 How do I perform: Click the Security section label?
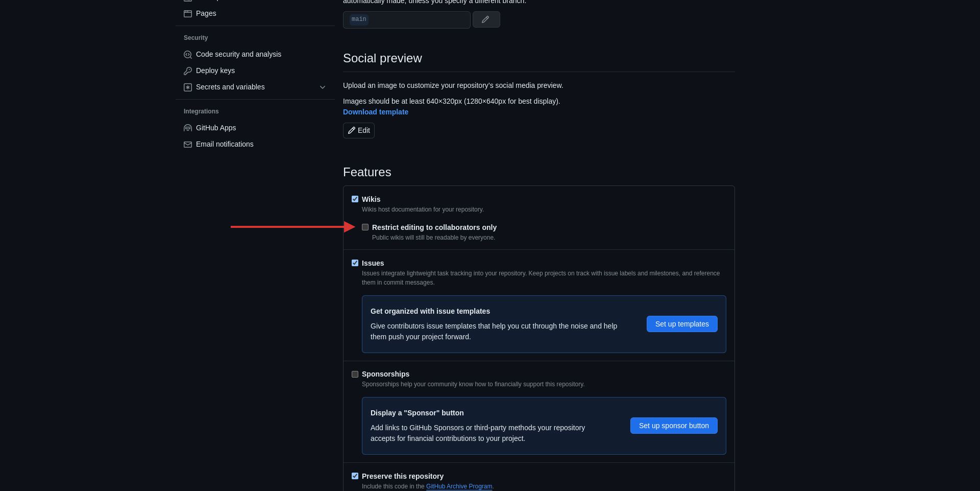click(x=195, y=38)
